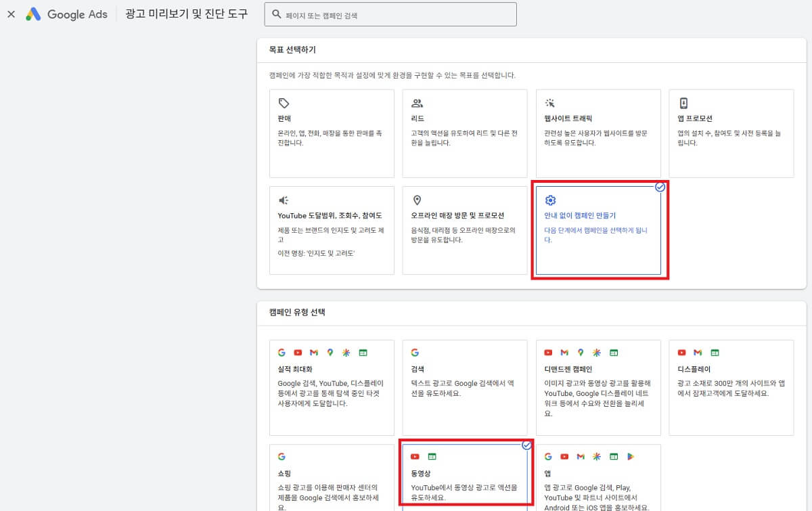Click the 실적 최대화 campaign type title

(296, 369)
